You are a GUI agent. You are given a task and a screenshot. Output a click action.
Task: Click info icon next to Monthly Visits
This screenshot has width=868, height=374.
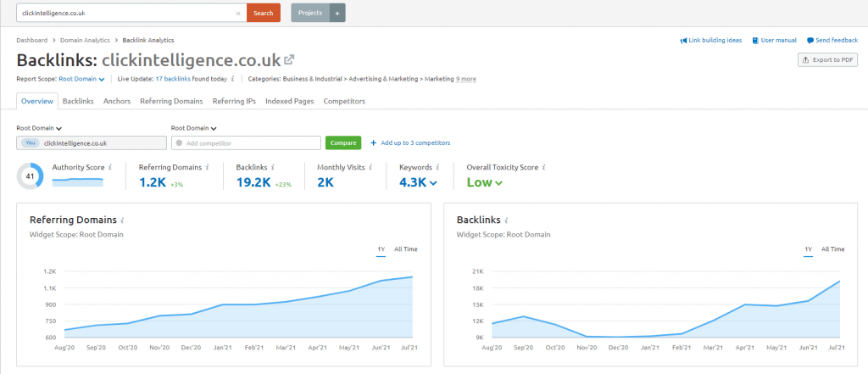tap(370, 167)
